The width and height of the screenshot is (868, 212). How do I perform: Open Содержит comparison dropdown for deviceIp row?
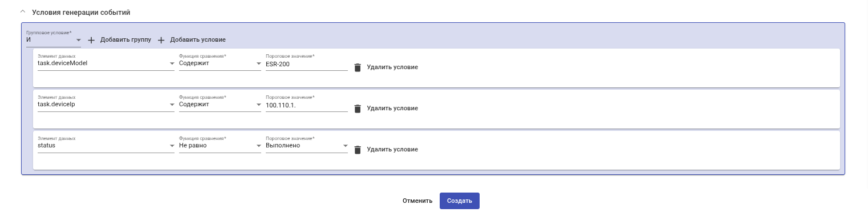pyautogui.click(x=220, y=105)
